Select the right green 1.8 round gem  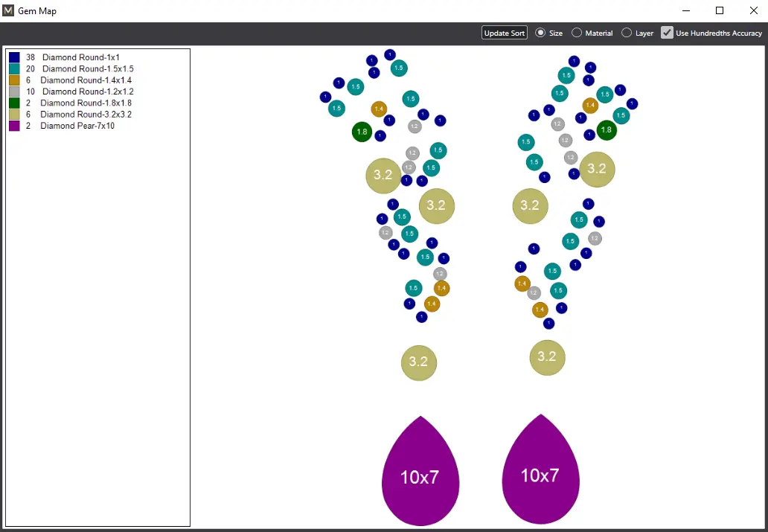pyautogui.click(x=607, y=129)
